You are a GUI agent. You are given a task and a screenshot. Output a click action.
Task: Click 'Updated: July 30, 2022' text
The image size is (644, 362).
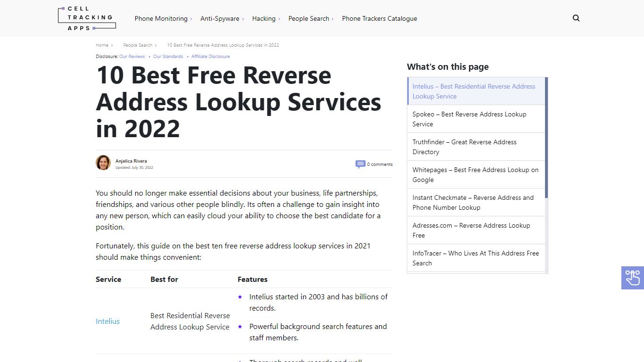click(134, 167)
